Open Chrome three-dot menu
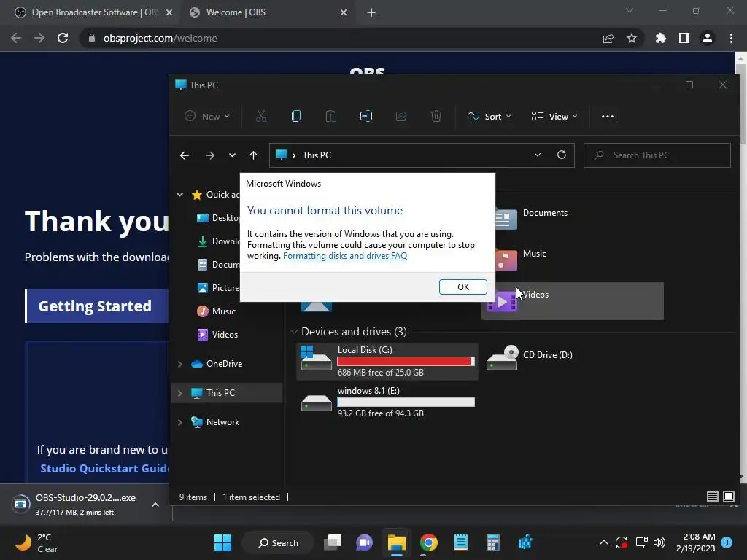Viewport: 747px width, 560px height. pyautogui.click(x=731, y=38)
